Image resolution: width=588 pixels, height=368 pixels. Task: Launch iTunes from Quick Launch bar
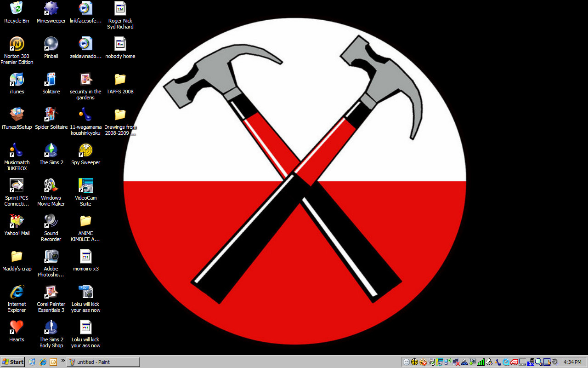pyautogui.click(x=32, y=362)
